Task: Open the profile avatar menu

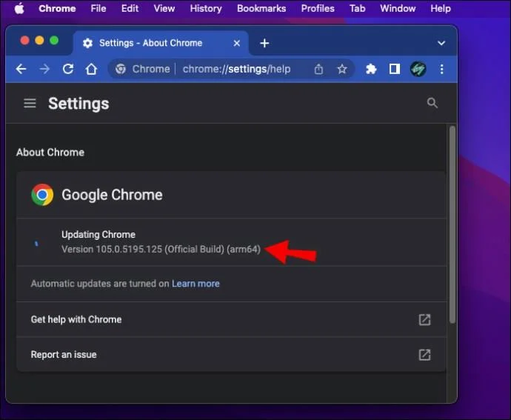Action: tap(418, 69)
